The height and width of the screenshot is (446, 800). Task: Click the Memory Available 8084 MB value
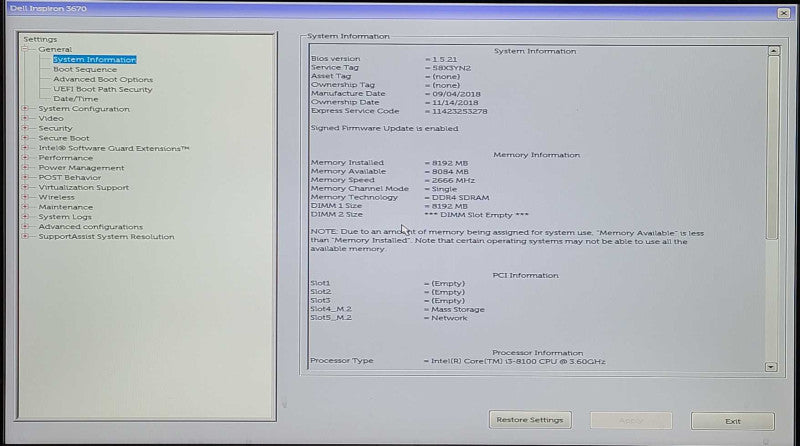pyautogui.click(x=450, y=171)
